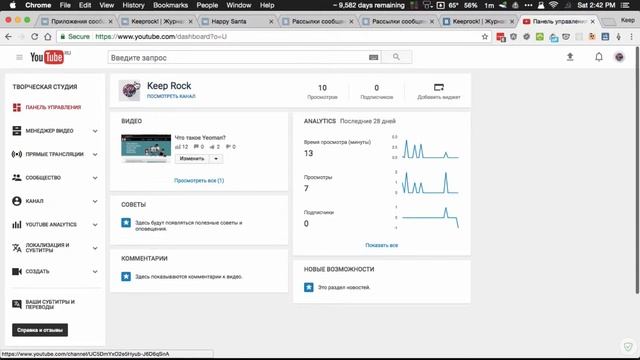640x360 pixels.
Task: Click the address bar URL
Action: (x=161, y=37)
